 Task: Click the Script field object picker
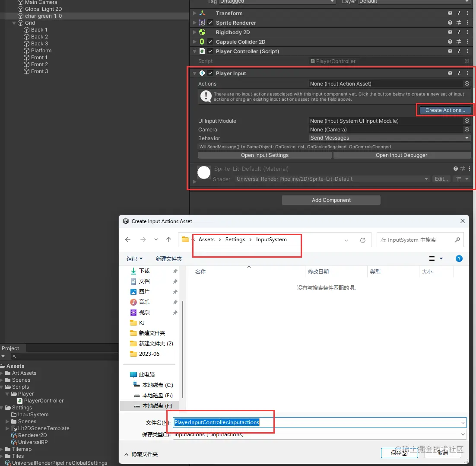(467, 61)
